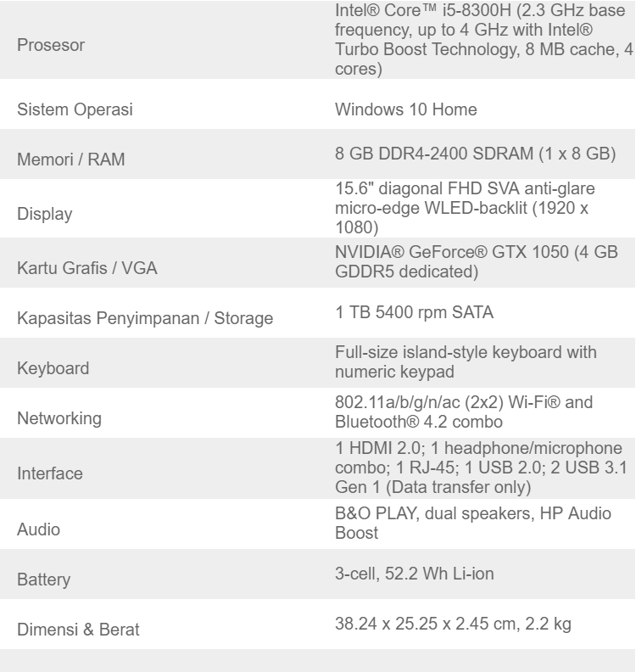636x672 pixels.
Task: Click the Sistem Operasi label
Action: pos(75,109)
